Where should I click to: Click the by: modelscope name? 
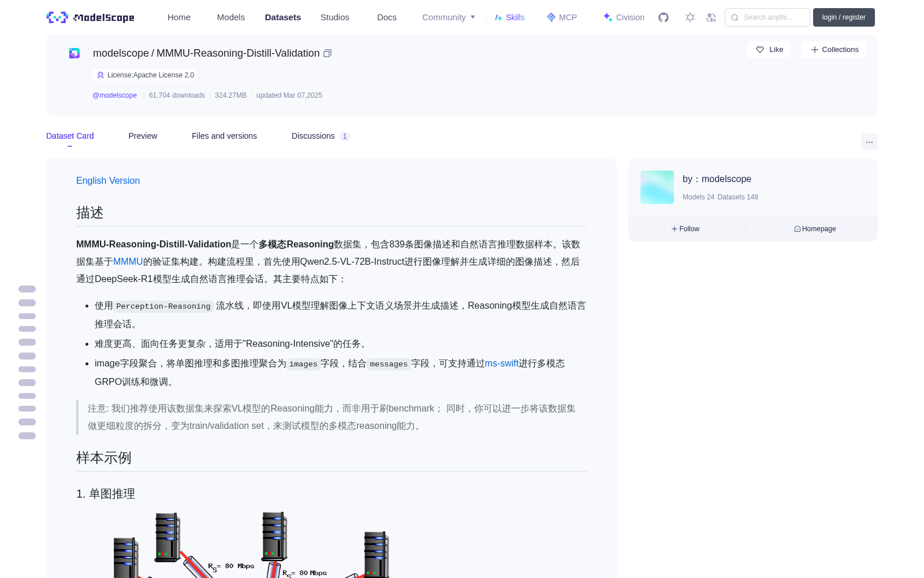tap(717, 179)
